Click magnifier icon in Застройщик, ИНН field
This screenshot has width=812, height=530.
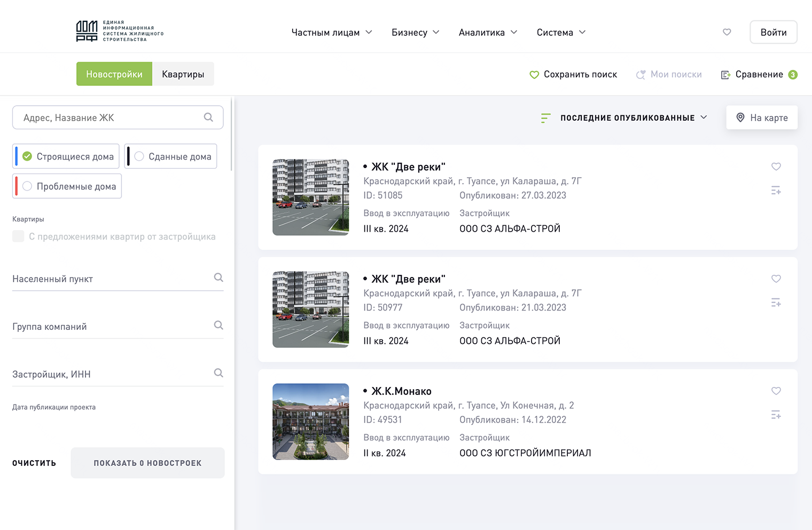pyautogui.click(x=218, y=373)
